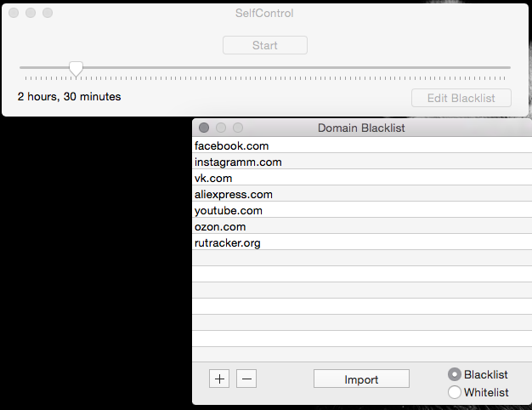Click the Start button in SelfControl

click(265, 45)
